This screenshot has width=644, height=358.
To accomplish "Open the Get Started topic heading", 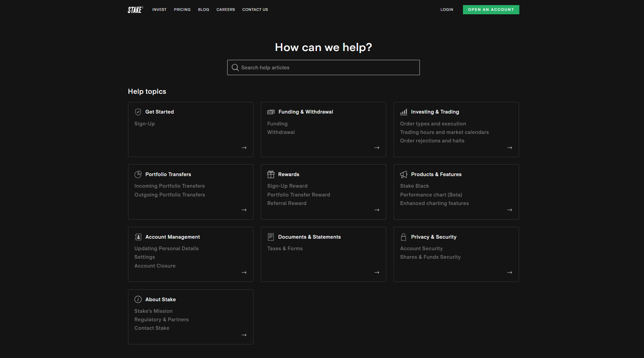I will point(160,112).
